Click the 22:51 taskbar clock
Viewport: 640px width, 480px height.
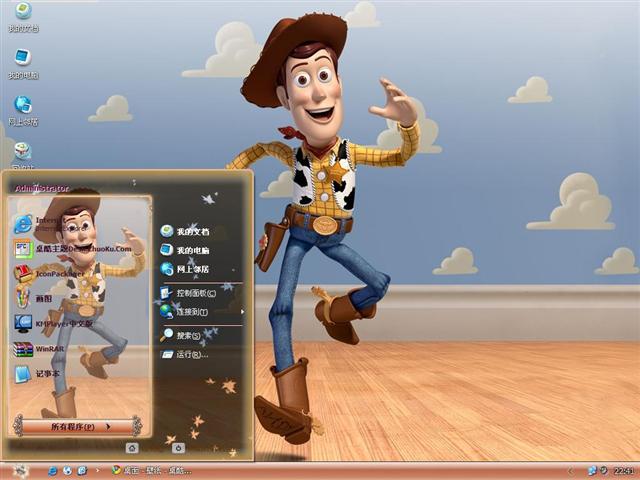pos(623,471)
